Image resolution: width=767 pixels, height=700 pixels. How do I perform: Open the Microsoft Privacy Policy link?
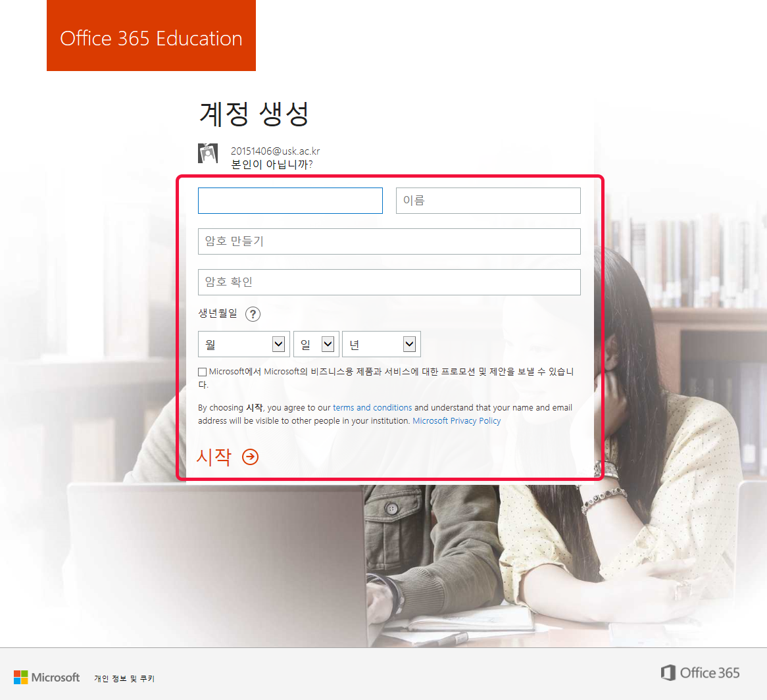[457, 420]
